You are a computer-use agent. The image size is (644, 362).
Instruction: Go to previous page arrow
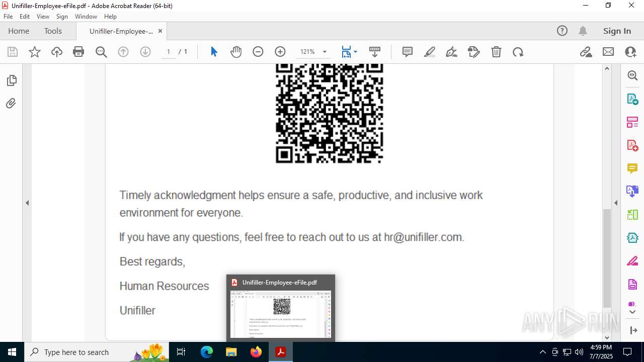coord(123,52)
